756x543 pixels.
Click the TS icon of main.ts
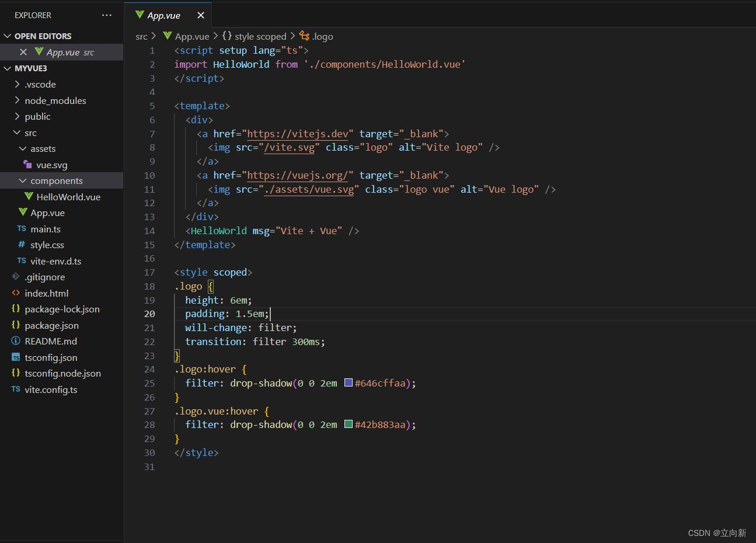pos(22,229)
